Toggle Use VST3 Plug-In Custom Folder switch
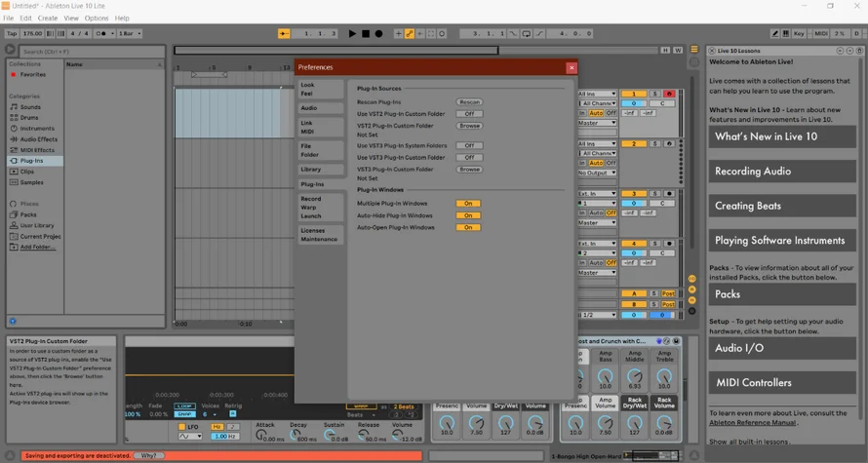 (x=469, y=158)
